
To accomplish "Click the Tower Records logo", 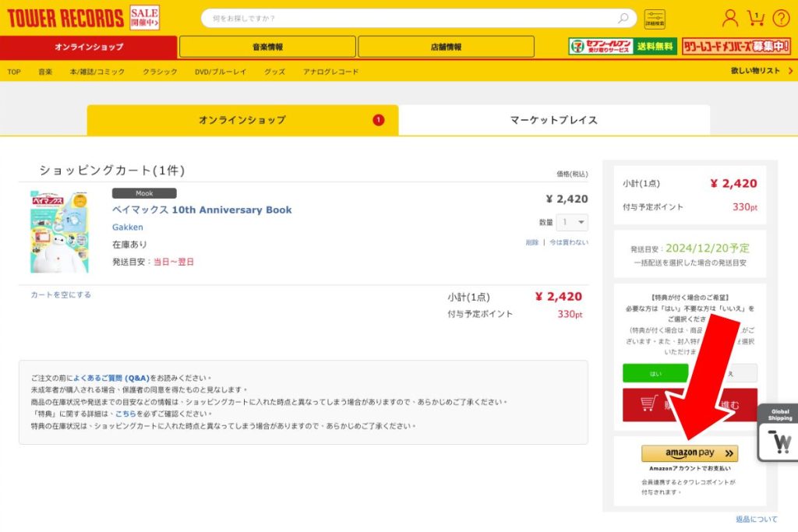I will tap(65, 18).
